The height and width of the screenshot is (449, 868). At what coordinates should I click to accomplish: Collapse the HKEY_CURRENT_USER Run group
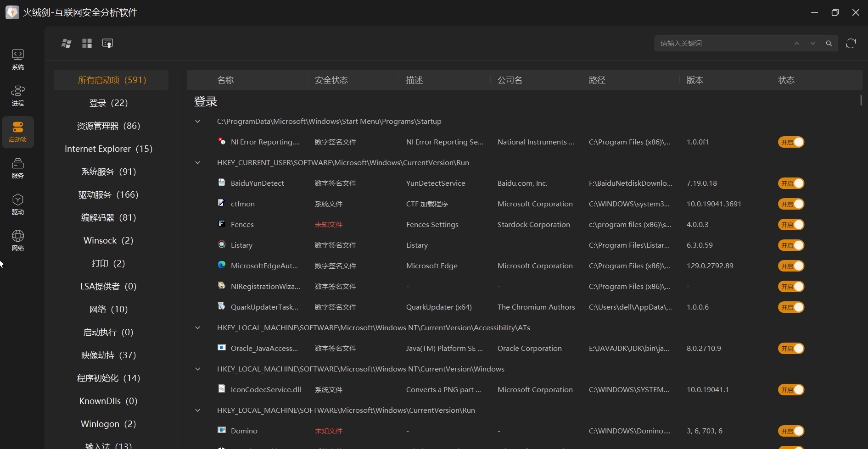click(198, 163)
